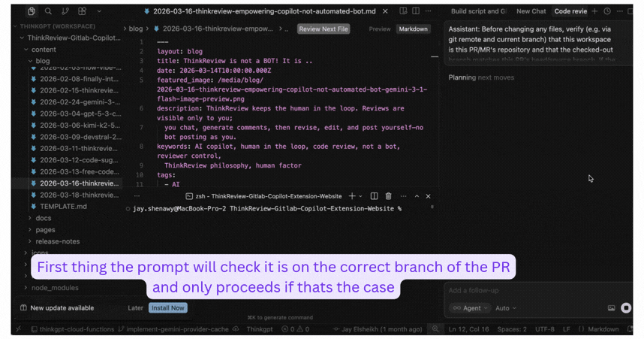This screenshot has height=339, width=644.
Task: Switch editor to Markdown mode
Action: pos(413,29)
